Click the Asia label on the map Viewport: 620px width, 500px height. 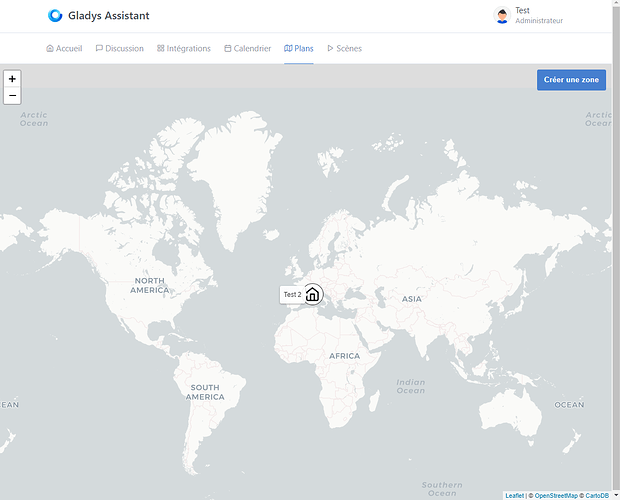(x=412, y=299)
